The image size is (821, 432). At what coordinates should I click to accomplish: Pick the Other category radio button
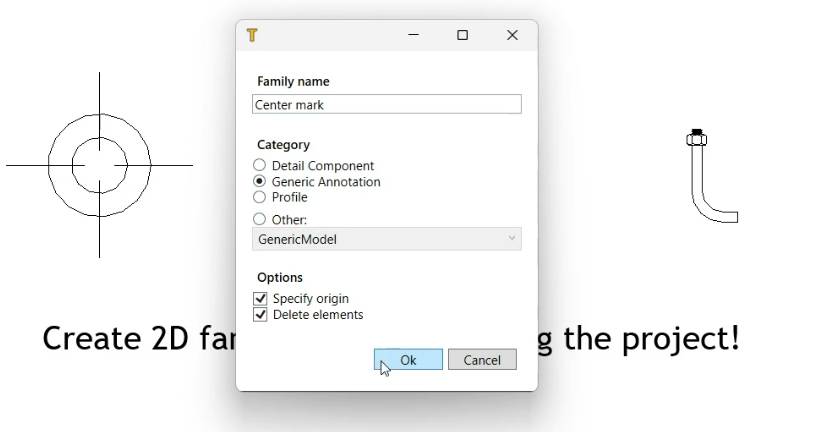260,219
